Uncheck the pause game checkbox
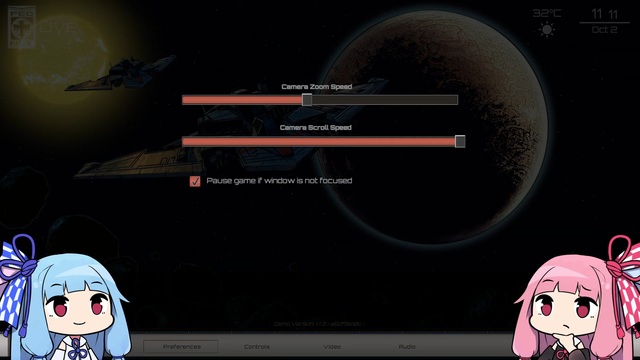Screen dimensions: 640x360 [x=195, y=181]
